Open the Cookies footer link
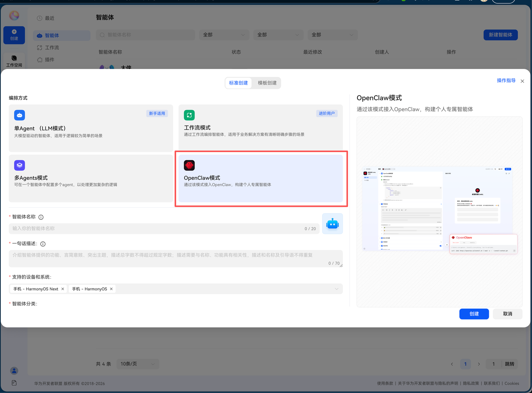The image size is (532, 393). pos(512,383)
